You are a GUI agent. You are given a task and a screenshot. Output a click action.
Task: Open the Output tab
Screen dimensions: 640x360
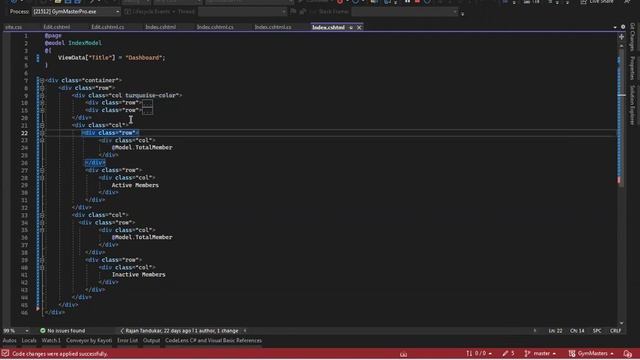(151, 340)
